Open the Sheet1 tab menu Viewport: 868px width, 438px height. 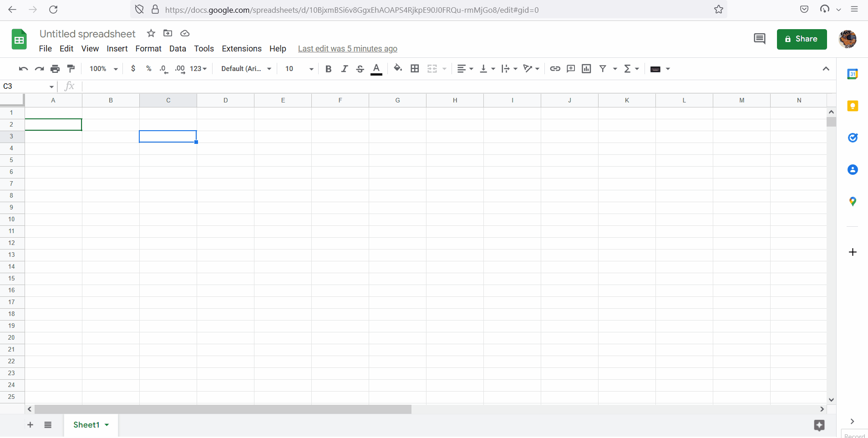(x=107, y=425)
